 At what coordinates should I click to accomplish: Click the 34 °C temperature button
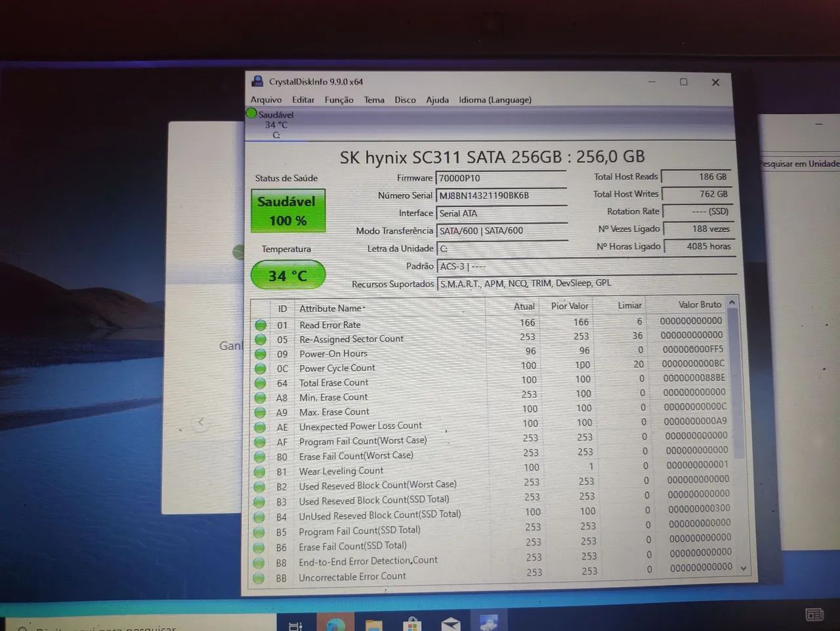(287, 275)
